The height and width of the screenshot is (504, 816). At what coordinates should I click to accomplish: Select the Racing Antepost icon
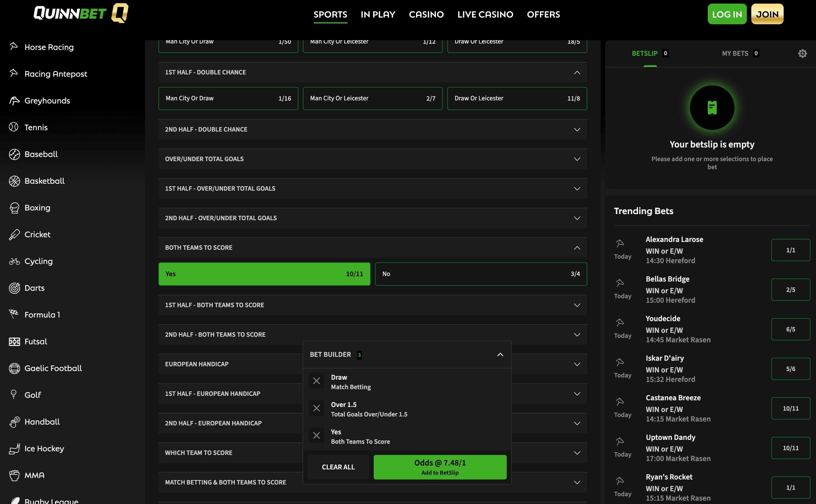[x=14, y=73]
